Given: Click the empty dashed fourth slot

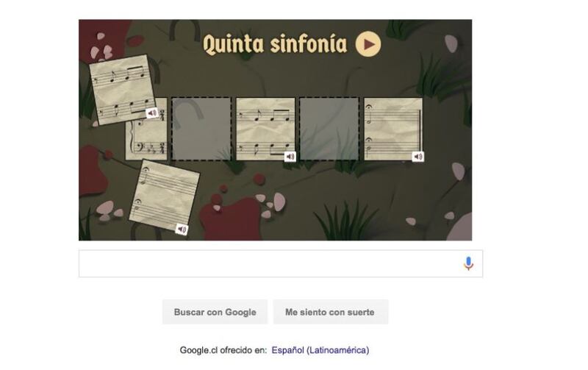Looking at the screenshot, I should coord(329,129).
